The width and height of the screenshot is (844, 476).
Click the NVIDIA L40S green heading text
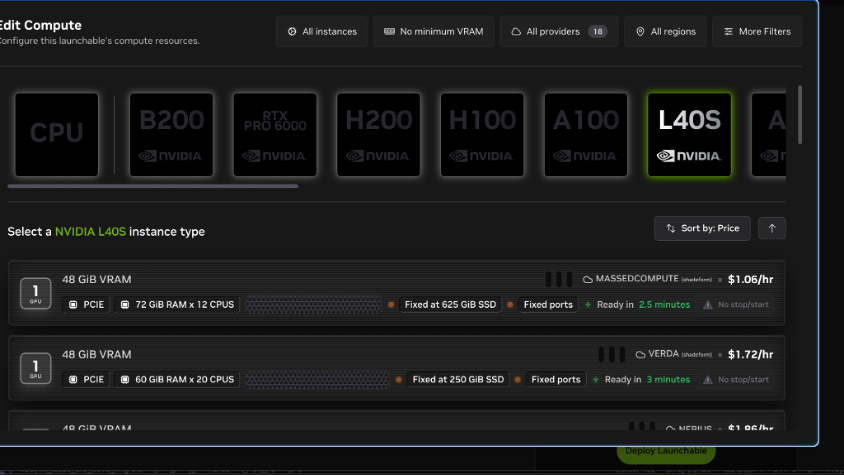[x=90, y=232]
